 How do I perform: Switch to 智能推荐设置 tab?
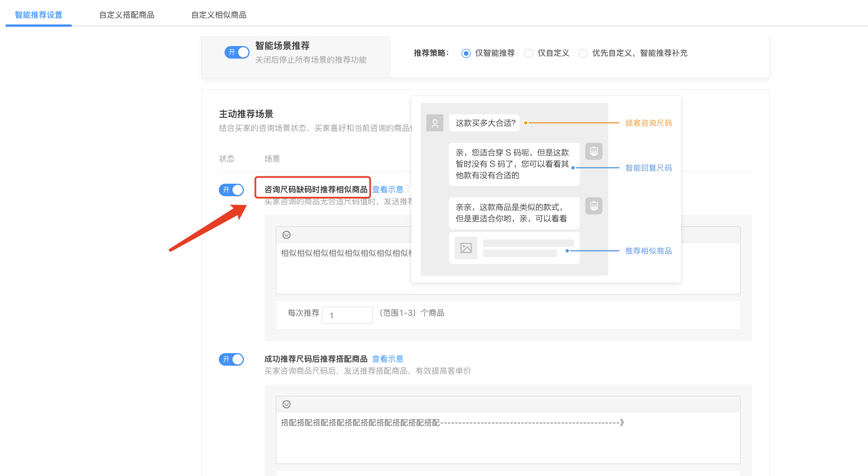click(x=39, y=15)
